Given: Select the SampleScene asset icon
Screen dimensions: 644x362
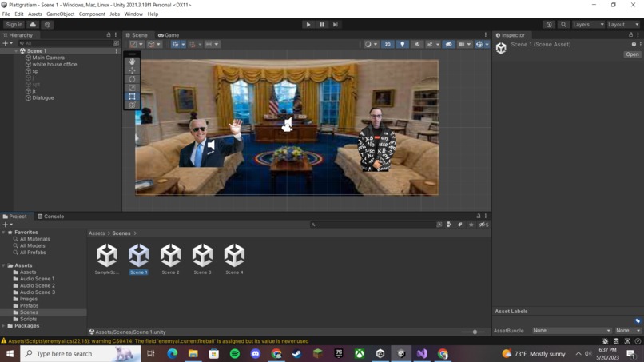Looking at the screenshot, I should (107, 255).
